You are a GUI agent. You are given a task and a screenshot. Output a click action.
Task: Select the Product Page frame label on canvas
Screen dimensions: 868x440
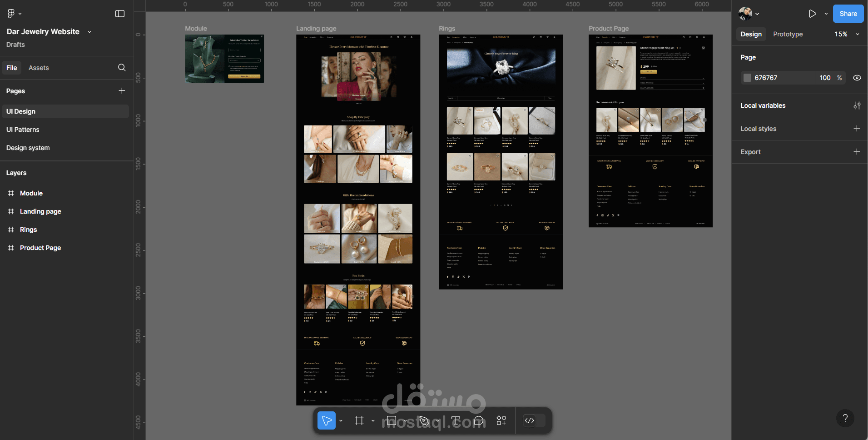tap(609, 28)
